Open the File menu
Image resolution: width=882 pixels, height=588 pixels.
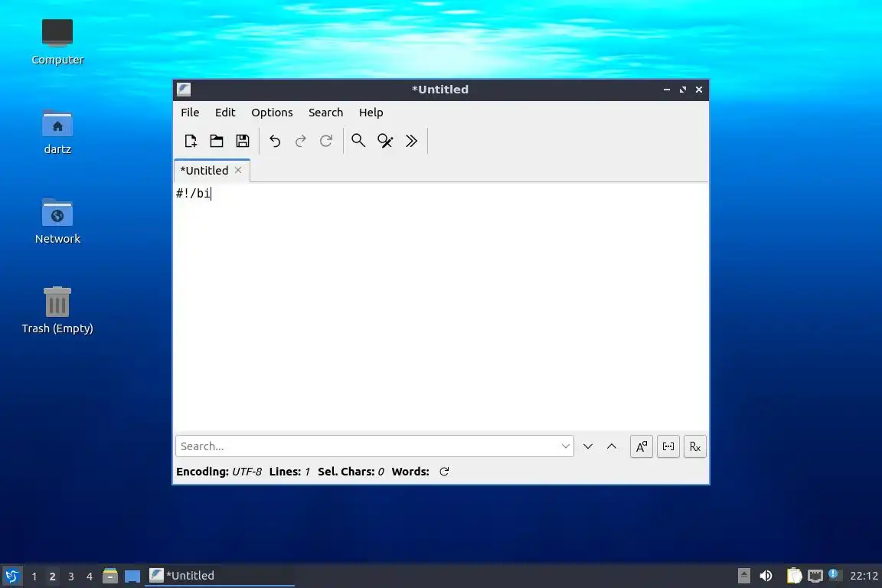[190, 113]
